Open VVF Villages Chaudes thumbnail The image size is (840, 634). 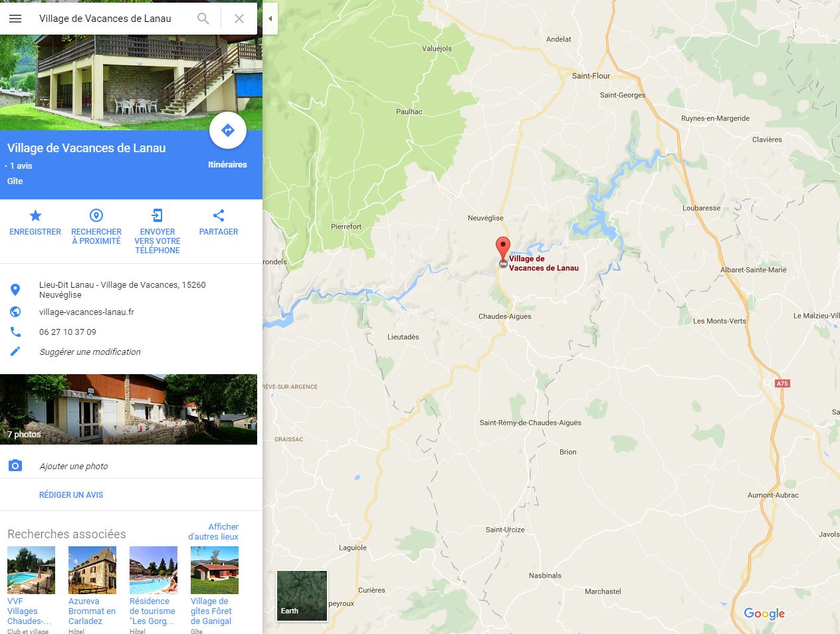tap(31, 570)
